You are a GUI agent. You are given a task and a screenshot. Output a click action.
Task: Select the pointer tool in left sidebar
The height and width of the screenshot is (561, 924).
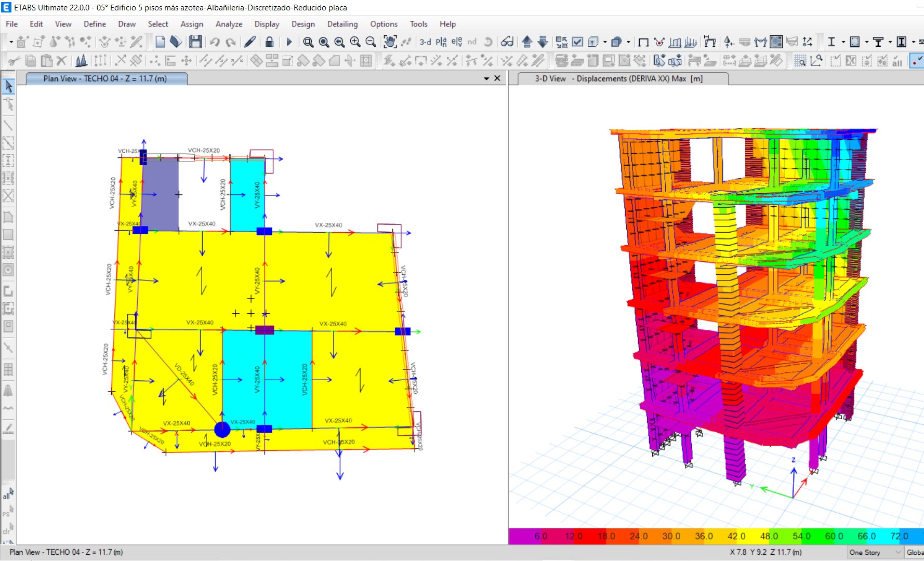pos(8,86)
